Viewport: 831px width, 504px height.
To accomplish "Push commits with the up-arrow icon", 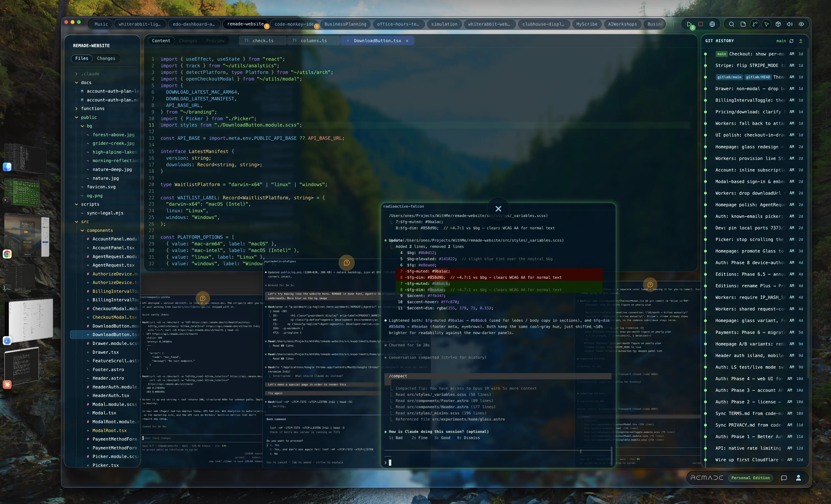I will point(801,41).
